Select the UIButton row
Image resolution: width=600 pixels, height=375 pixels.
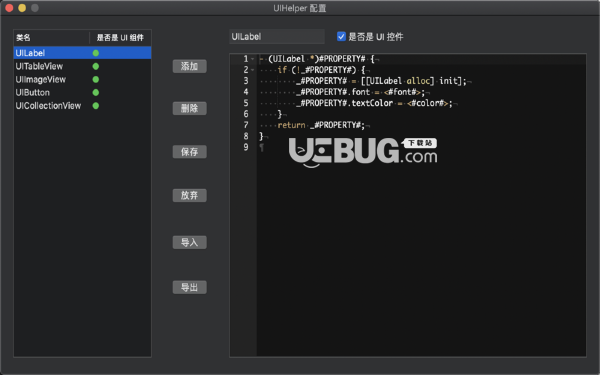pyautogui.click(x=82, y=93)
